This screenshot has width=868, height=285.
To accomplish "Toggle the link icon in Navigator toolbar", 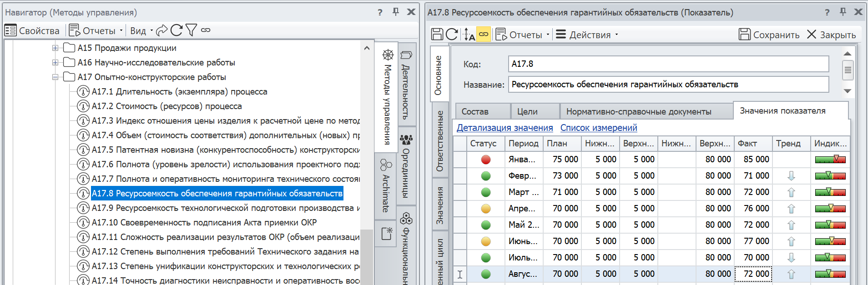I will click(x=206, y=30).
